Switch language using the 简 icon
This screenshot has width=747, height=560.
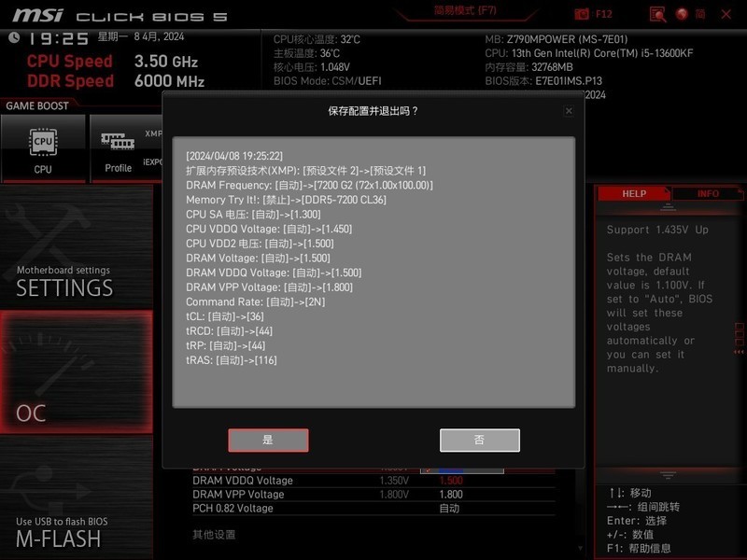pos(701,14)
